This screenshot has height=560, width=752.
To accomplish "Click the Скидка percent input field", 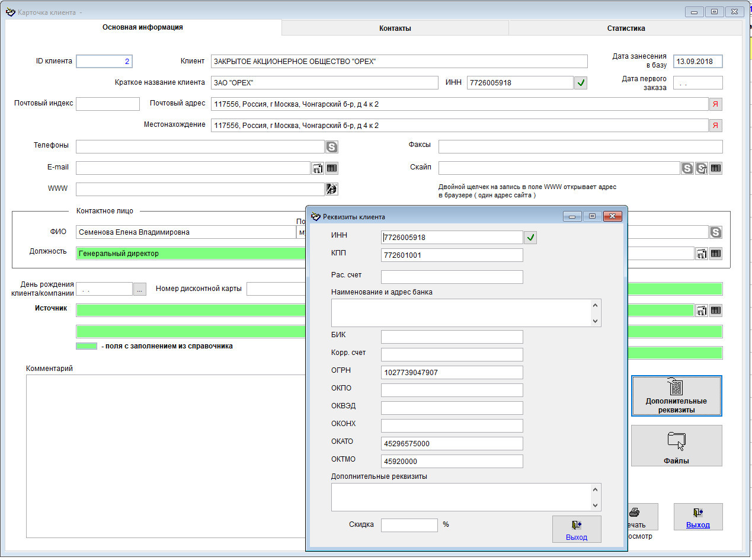I will point(409,525).
